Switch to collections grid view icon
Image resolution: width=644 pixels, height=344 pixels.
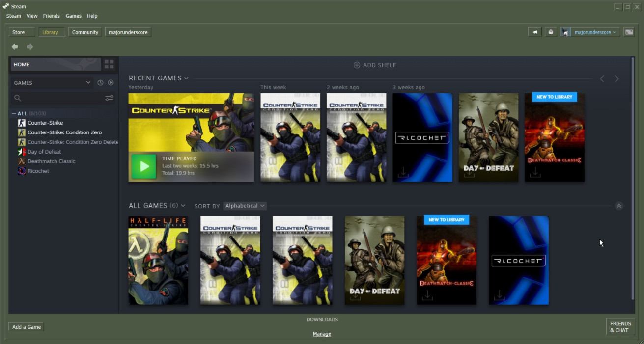(109, 64)
